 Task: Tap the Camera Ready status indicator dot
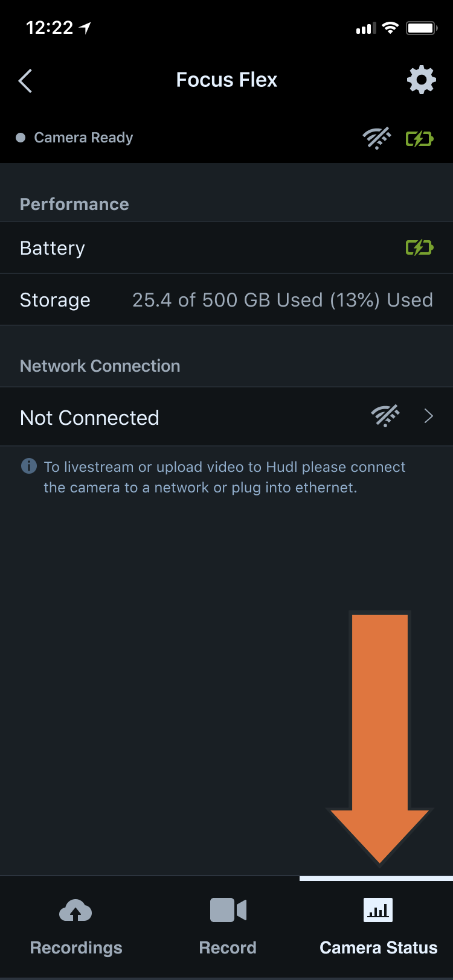click(20, 138)
